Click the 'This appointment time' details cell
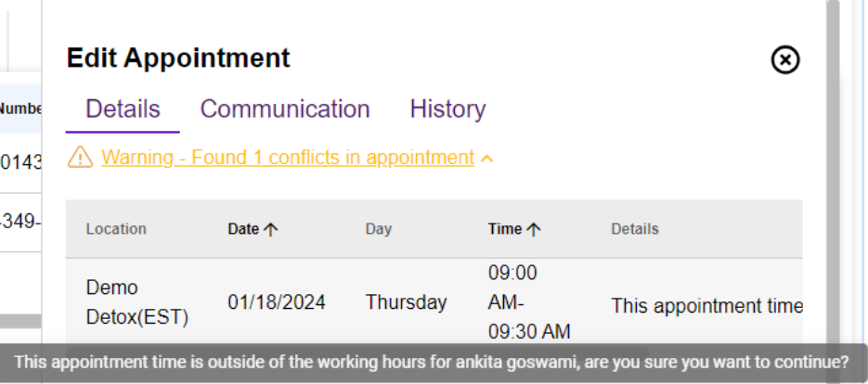868x384 pixels. [706, 306]
